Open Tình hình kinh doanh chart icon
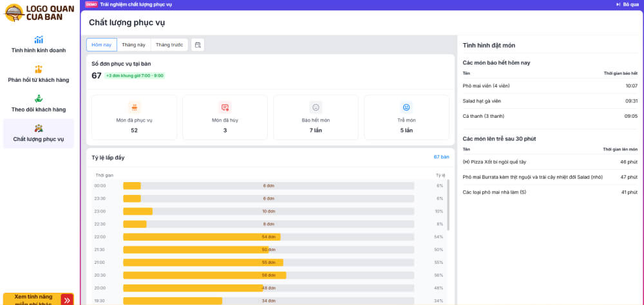The height and width of the screenshot is (305, 644). click(39, 40)
